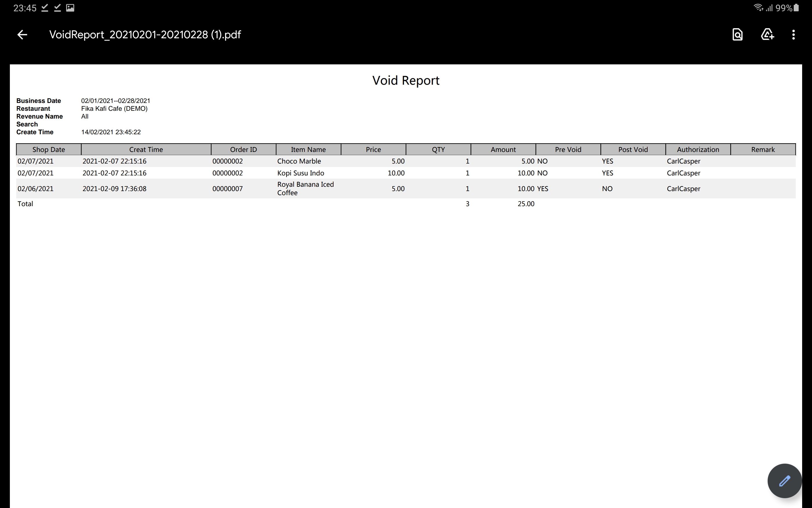Viewport: 812px width, 508px height.
Task: Tap the battery indicator icon
Action: pyautogui.click(x=796, y=8)
